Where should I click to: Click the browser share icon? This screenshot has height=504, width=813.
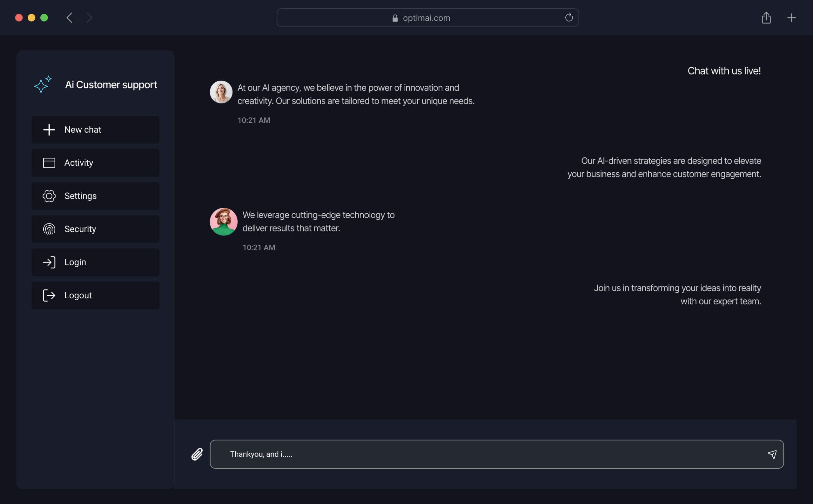766,18
